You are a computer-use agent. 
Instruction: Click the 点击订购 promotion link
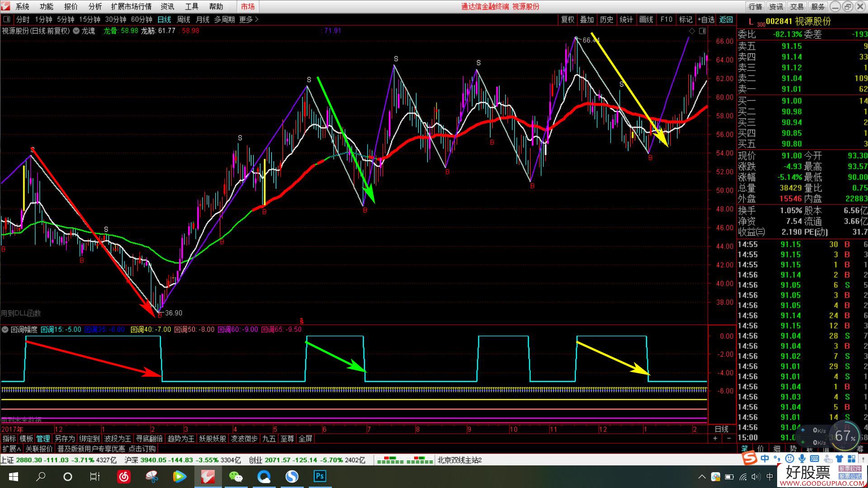142,449
